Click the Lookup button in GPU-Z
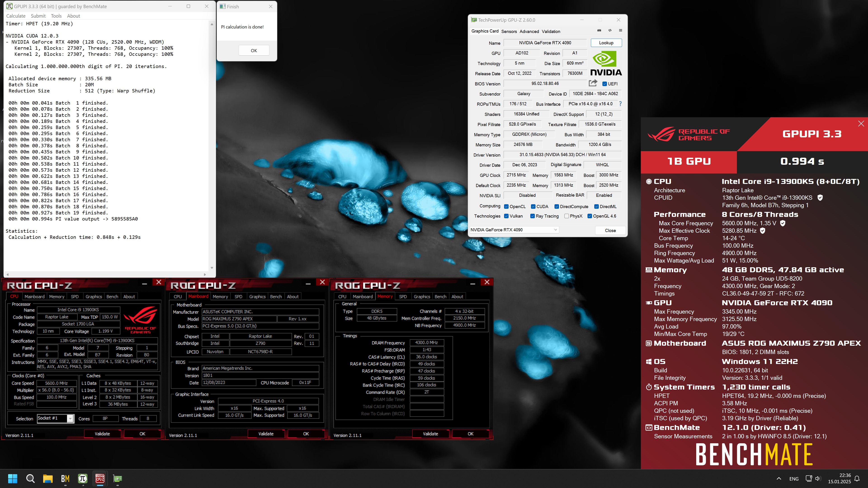 point(606,43)
